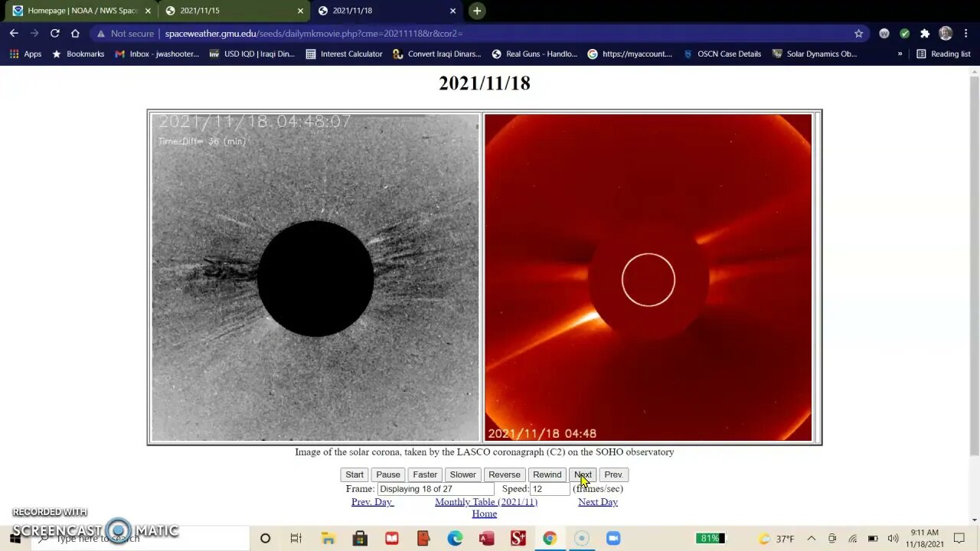The width and height of the screenshot is (980, 551).
Task: Switch to the 2021/11/15 tab
Action: (234, 11)
